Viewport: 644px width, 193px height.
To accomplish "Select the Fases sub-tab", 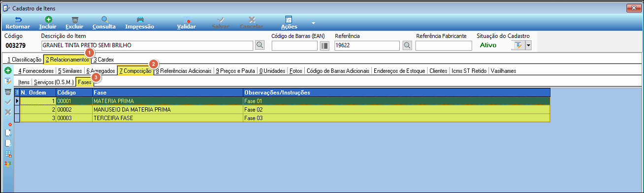I will pyautogui.click(x=84, y=82).
